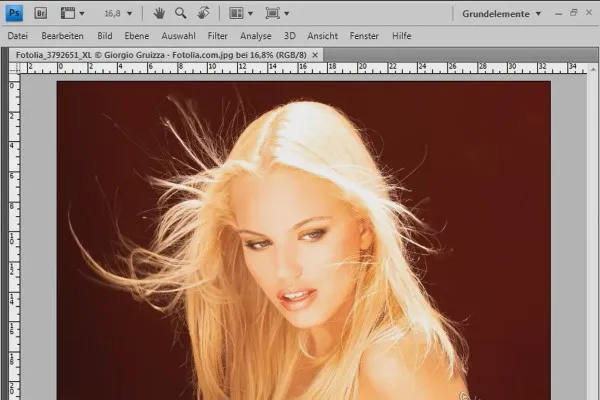
Task: Select the Zoom magnifier tool
Action: tap(181, 13)
